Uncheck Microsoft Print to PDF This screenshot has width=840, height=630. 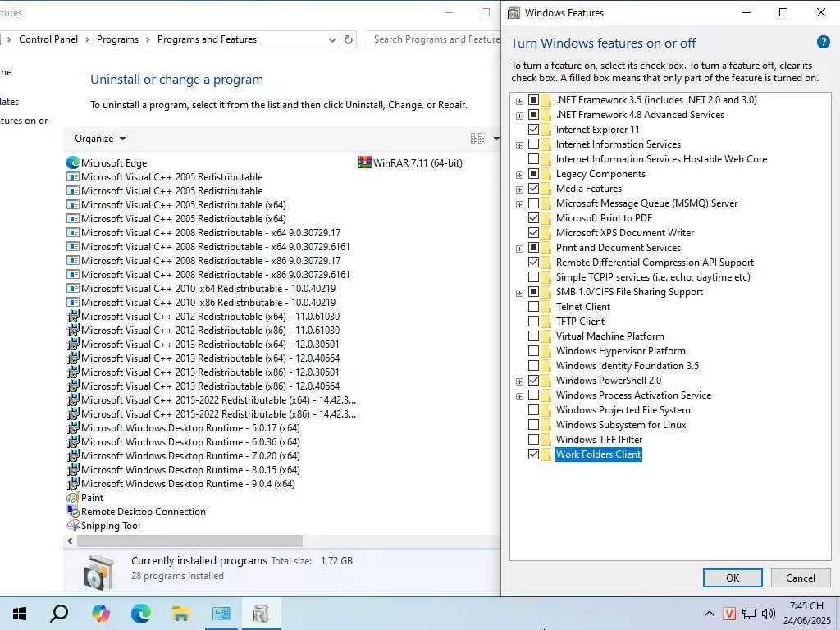pos(533,218)
